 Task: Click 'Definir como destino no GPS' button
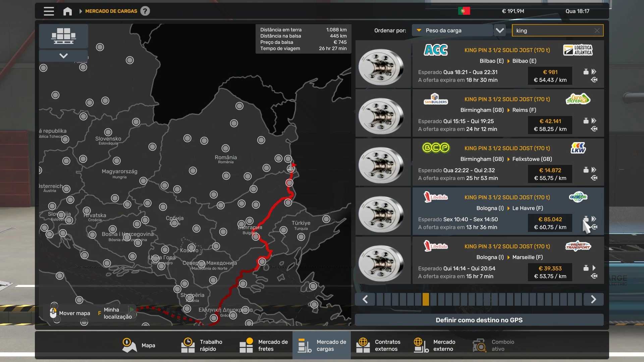click(479, 320)
